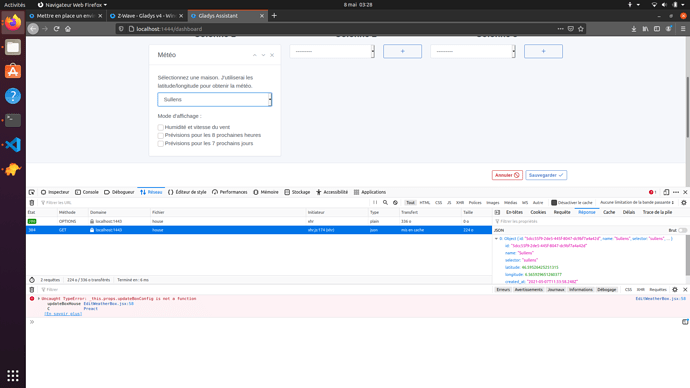
Task: Open network panel settings gear
Action: click(684, 203)
